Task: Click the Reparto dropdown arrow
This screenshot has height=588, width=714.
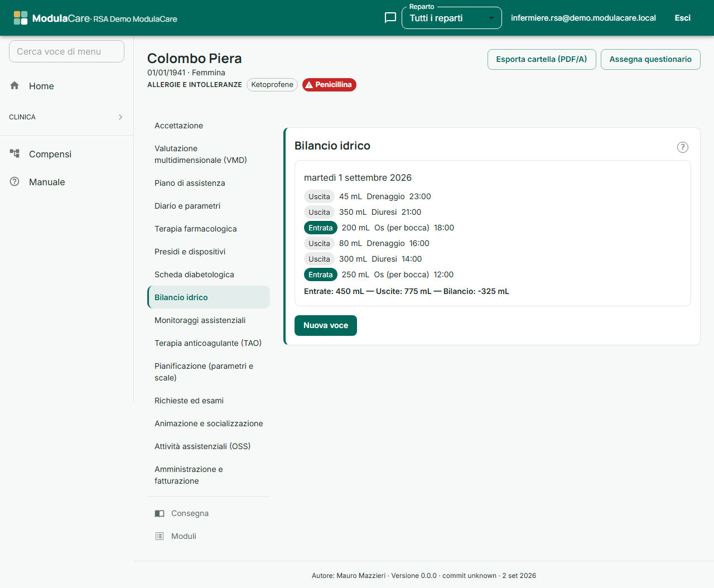Action: pos(491,18)
